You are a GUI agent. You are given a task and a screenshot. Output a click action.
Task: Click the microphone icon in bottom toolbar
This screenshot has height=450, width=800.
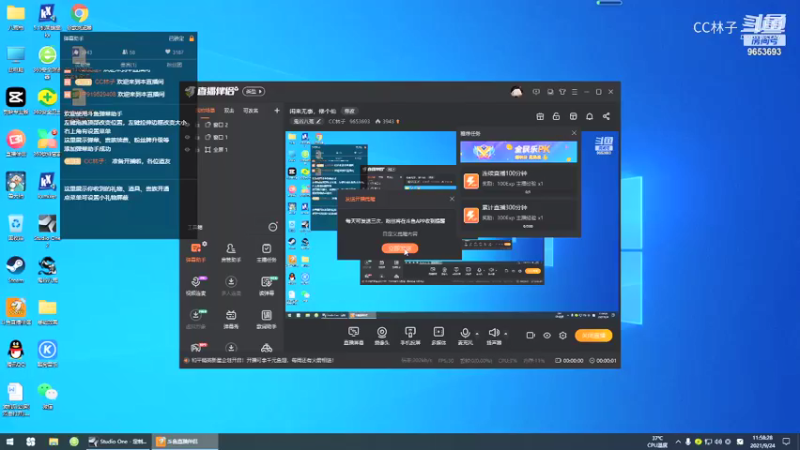465,333
